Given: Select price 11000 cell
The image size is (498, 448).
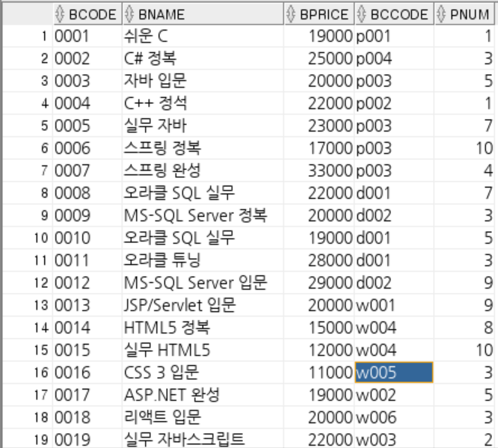Looking at the screenshot, I should point(319,372).
